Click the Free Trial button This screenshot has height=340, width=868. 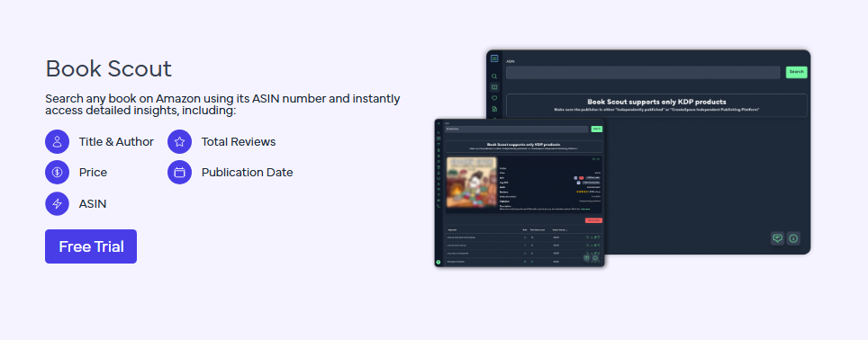coord(91,246)
